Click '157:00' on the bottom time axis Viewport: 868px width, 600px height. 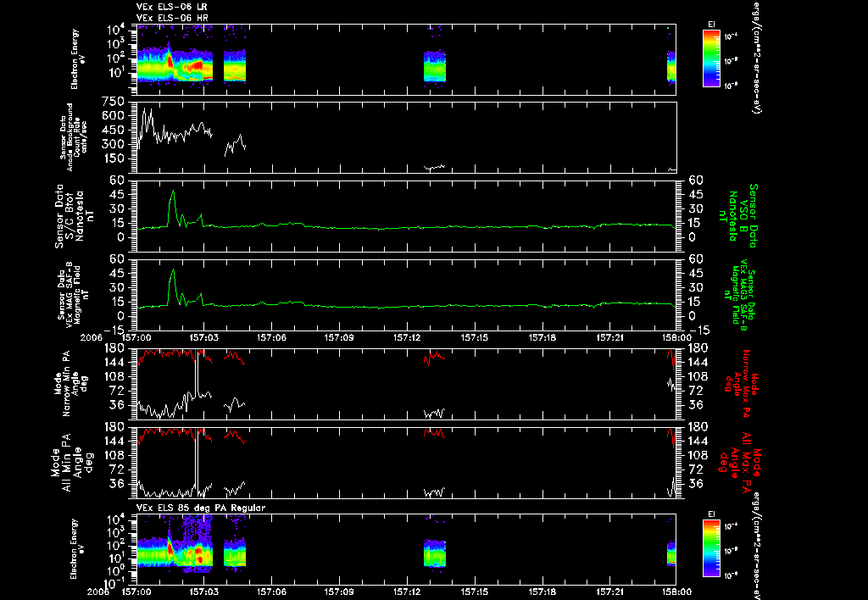tap(136, 592)
